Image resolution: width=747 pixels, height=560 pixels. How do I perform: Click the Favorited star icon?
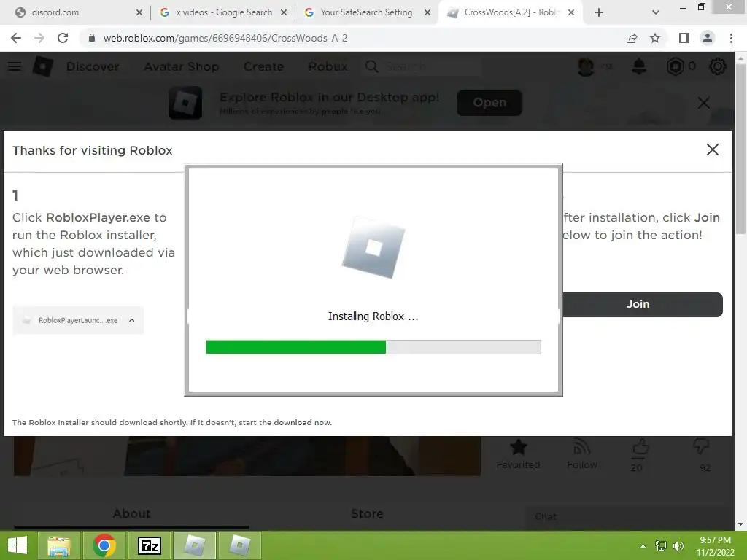[x=519, y=448]
